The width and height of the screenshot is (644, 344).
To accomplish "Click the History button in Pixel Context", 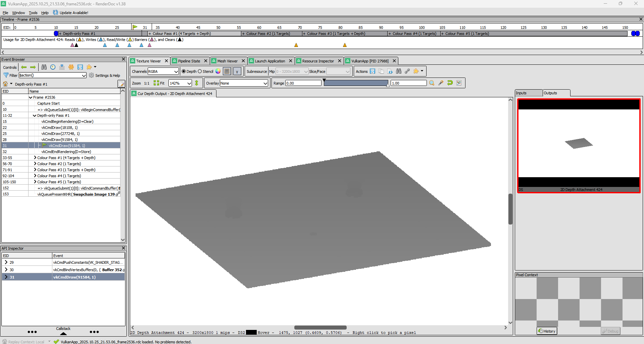I will (x=547, y=331).
